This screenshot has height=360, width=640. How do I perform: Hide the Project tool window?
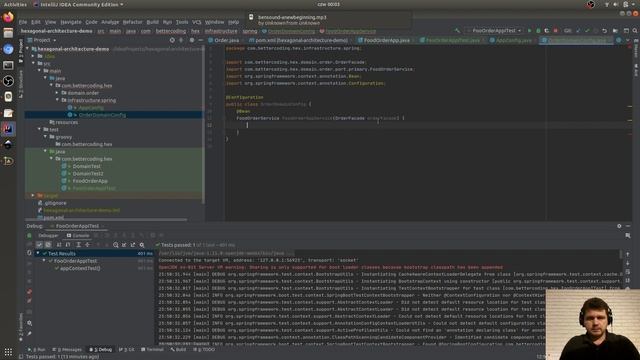point(200,40)
